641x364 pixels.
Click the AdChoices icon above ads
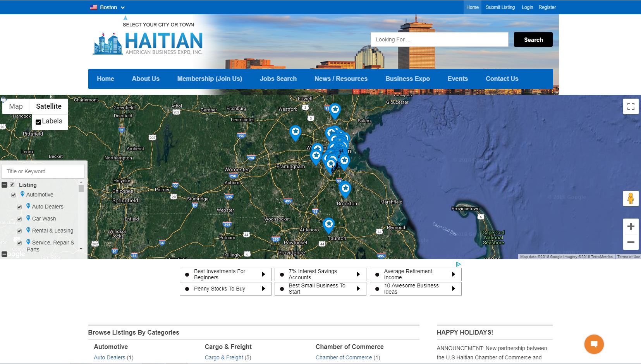point(458,264)
